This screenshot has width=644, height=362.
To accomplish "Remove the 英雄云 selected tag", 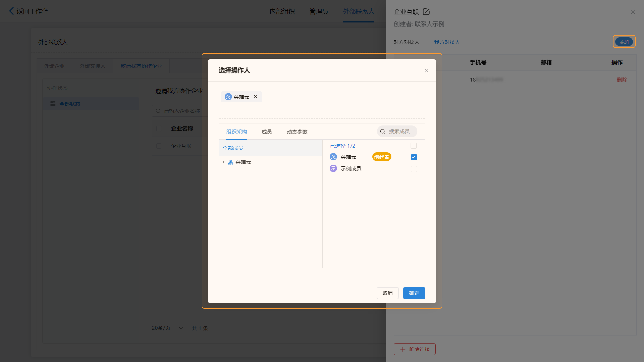I will pos(255,96).
